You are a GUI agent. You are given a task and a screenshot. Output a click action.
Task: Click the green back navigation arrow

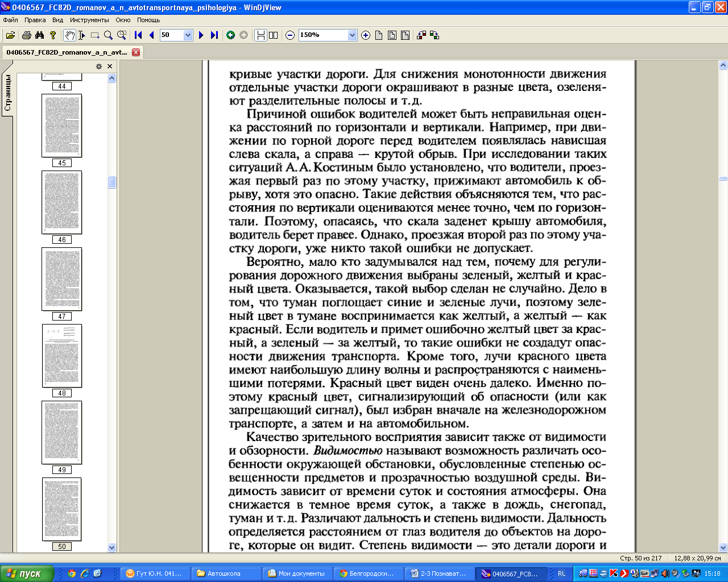coord(230,35)
